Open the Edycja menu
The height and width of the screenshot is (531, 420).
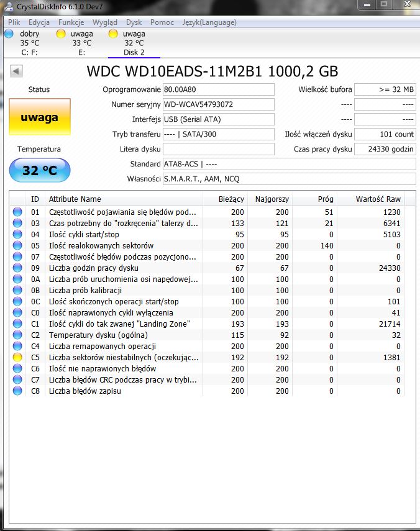[39, 22]
